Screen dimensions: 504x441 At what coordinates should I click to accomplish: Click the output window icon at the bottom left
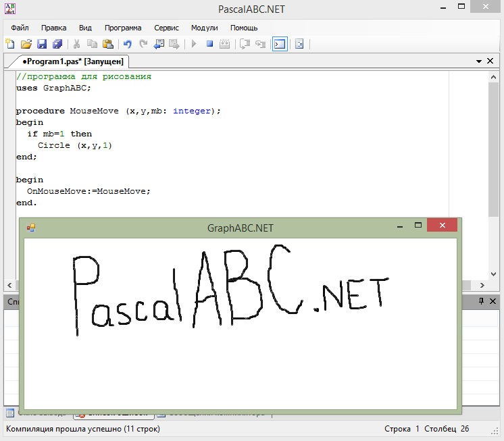tap(10, 413)
